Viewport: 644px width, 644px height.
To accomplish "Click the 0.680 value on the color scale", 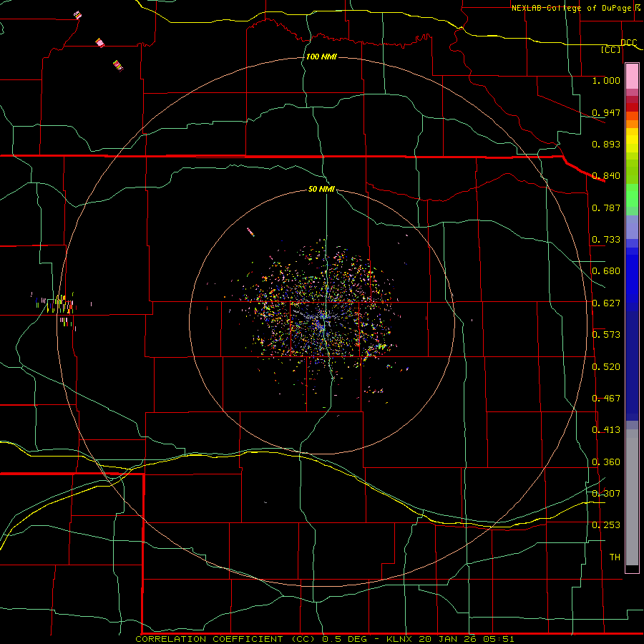I will point(606,271).
